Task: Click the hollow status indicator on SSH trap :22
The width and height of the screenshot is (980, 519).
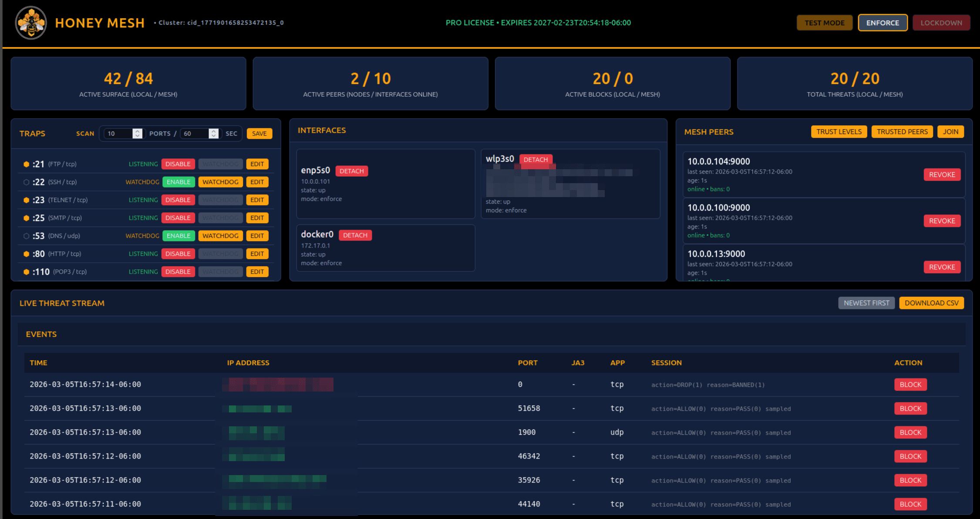Action: point(26,182)
